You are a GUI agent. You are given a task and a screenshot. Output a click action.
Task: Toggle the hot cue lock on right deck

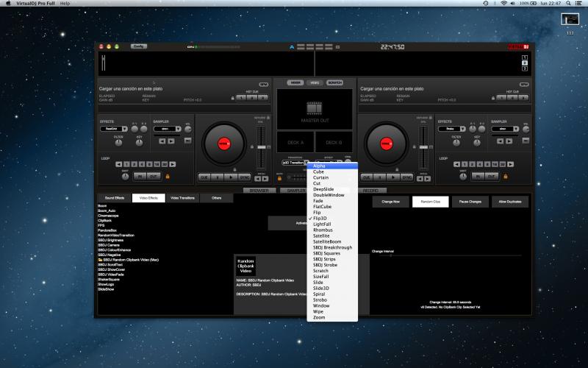click(x=493, y=98)
